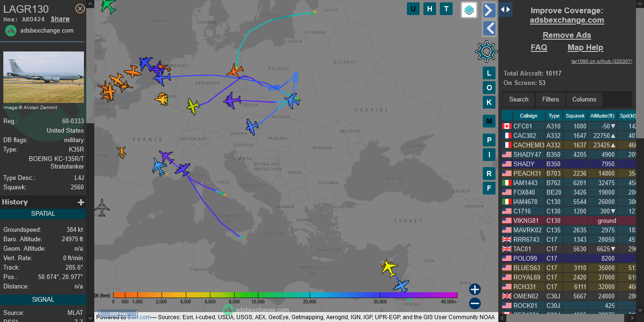Select the VIKNG81 aircraft row
Viewport: 644px width, 322px height.
click(569, 220)
